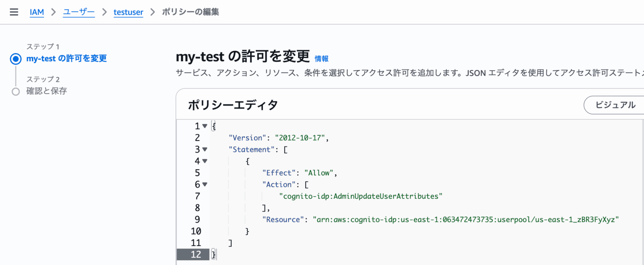The image size is (644, 265).
Task: Select step 1 radio indicator
Action: (16, 59)
